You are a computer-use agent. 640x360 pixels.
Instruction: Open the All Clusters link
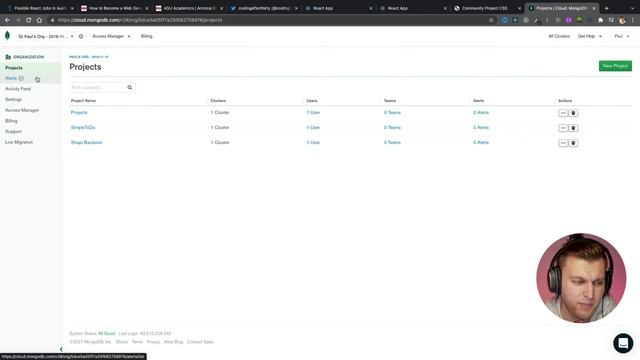click(559, 36)
